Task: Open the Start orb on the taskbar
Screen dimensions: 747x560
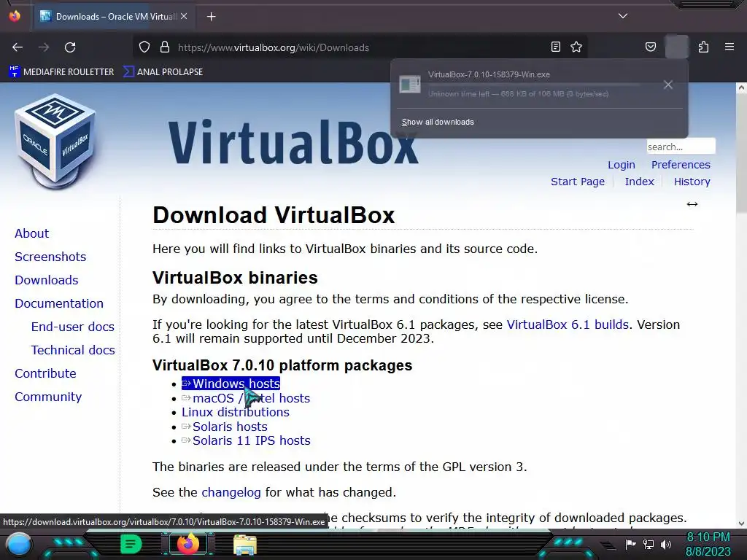Action: coord(19,544)
